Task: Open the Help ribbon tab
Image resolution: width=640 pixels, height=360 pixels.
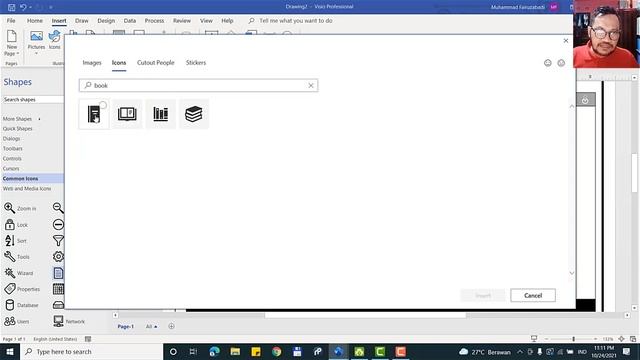Action: 227,20
